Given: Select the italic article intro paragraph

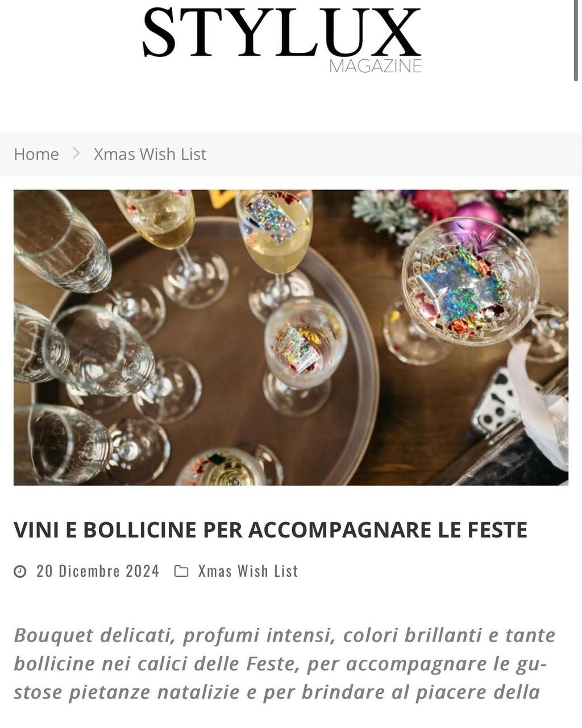Looking at the screenshot, I should pos(285,664).
